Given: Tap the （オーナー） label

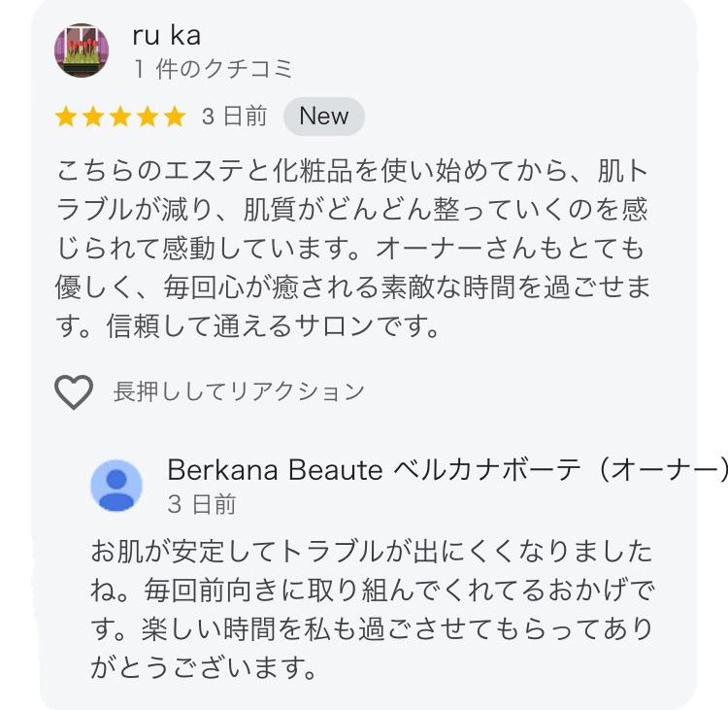Looking at the screenshot, I should click(659, 470).
